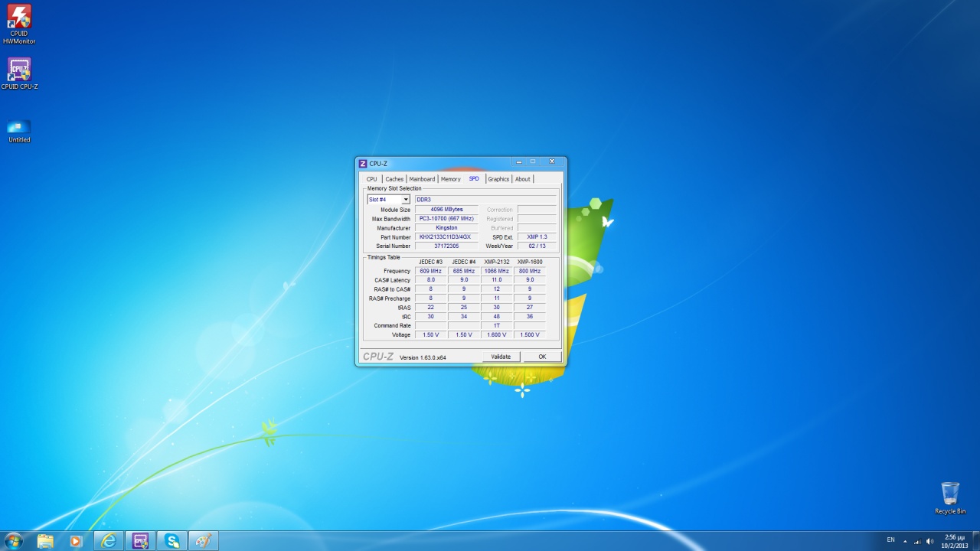Click the 800 MHz frequency cell
Image resolution: width=980 pixels, height=551 pixels.
coord(530,271)
